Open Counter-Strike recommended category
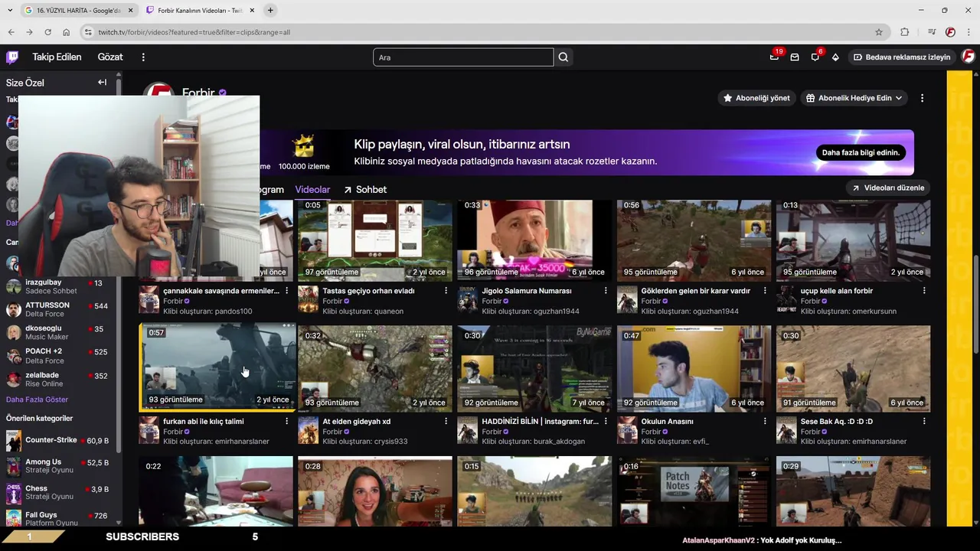 pyautogui.click(x=60, y=441)
